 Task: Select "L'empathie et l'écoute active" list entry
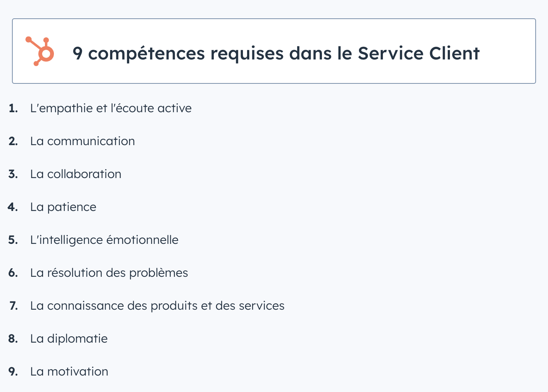(x=111, y=108)
